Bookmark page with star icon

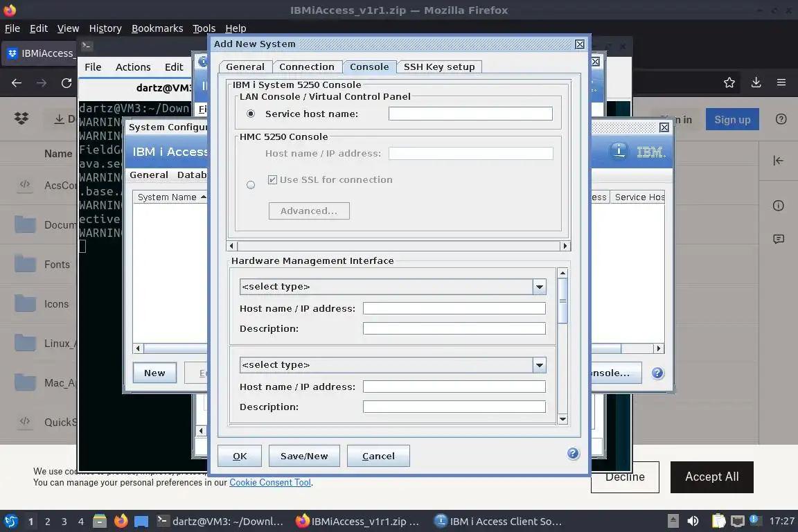tap(729, 82)
